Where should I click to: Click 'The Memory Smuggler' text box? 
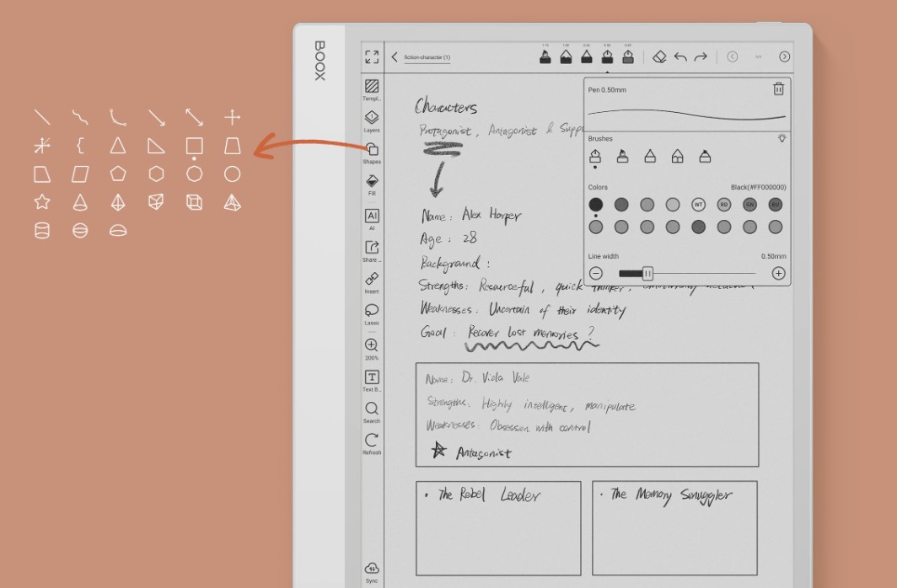pos(675,528)
